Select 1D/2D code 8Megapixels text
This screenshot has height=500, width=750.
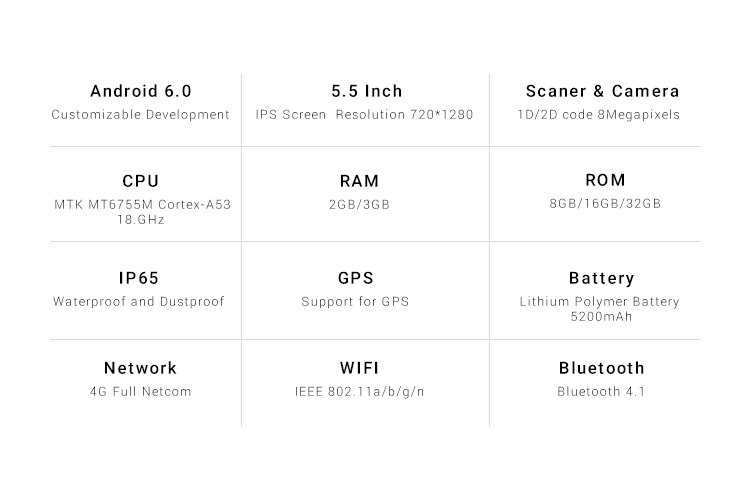[x=599, y=115]
